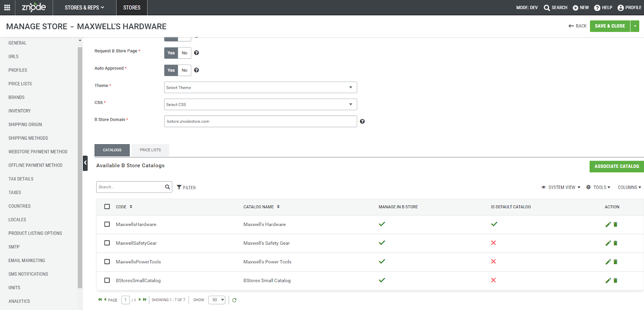This screenshot has width=644, height=310.
Task: Open Shipping Methods in the sidebar
Action: (x=28, y=138)
